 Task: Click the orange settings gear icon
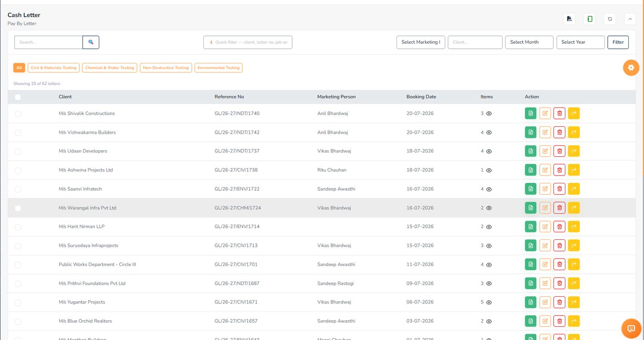pyautogui.click(x=631, y=68)
